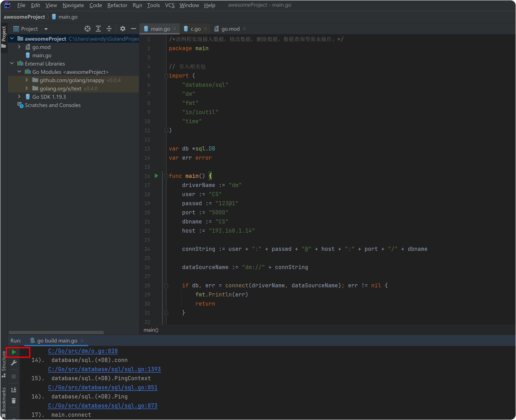Click the Project panel title label
Viewport: 516px width, 420px height.
(29, 29)
